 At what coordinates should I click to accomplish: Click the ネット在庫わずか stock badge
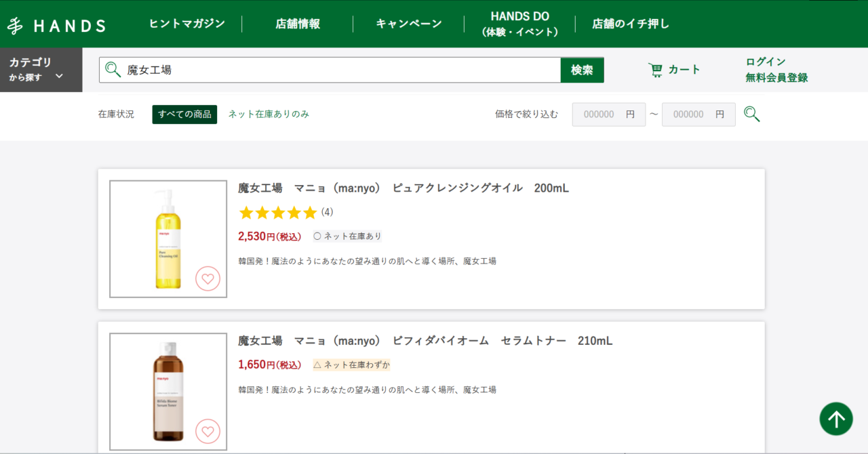click(351, 365)
